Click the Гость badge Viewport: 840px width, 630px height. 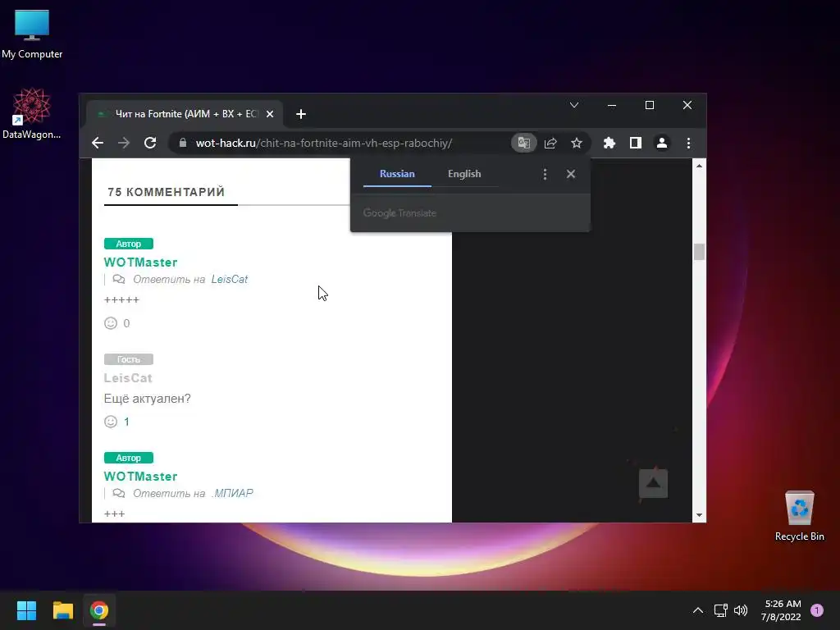pyautogui.click(x=129, y=359)
